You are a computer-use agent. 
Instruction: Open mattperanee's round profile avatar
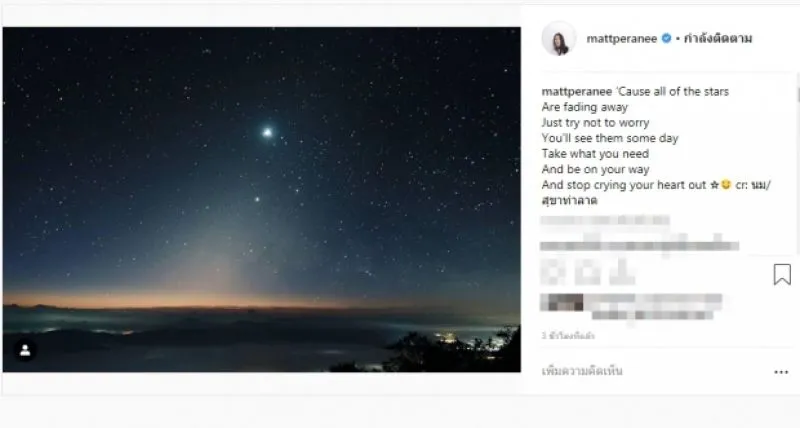pyautogui.click(x=559, y=38)
